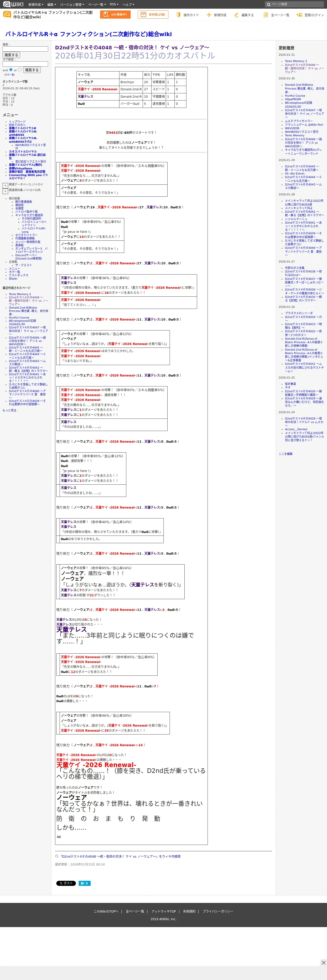Focus the タグ検索 text field
Image resolution: width=327 pixels, height=980 pixels.
(25, 64)
